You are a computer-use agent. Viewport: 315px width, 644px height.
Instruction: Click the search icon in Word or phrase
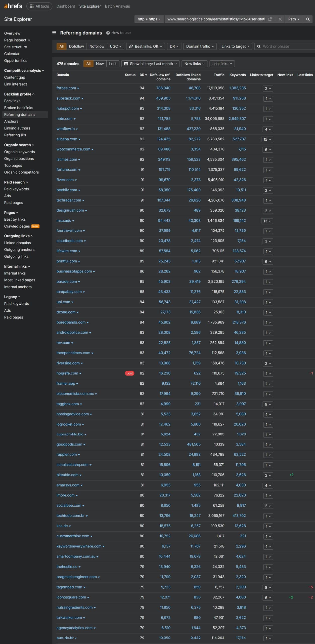pyautogui.click(x=259, y=46)
